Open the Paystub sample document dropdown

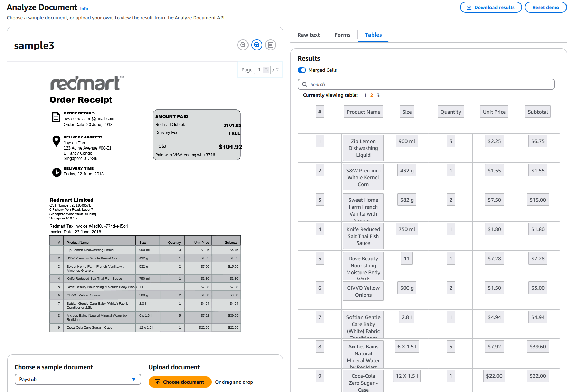point(78,379)
